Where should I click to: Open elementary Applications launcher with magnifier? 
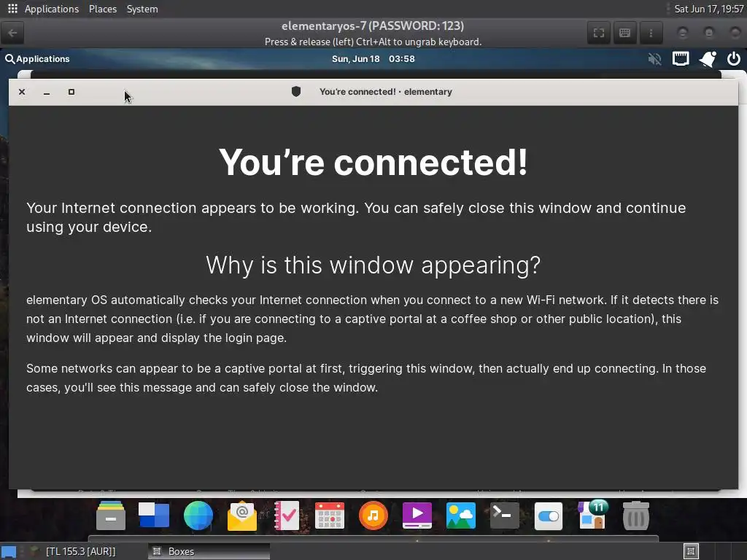click(37, 59)
